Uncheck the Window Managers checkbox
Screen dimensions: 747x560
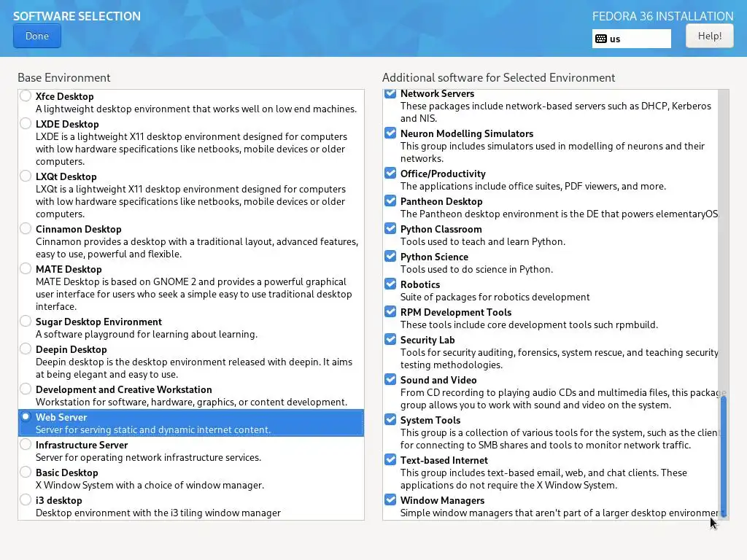(390, 499)
